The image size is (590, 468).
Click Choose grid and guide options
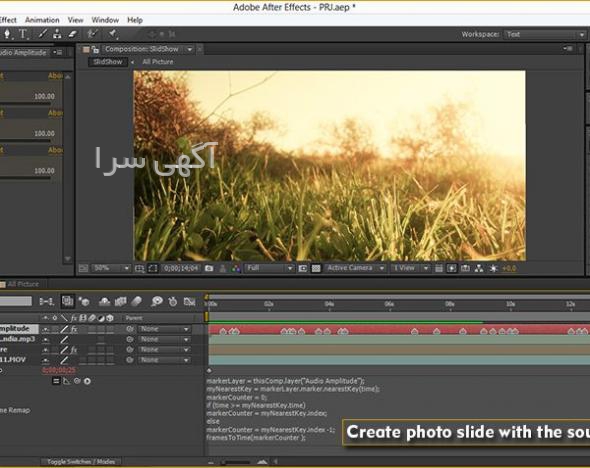[140, 268]
